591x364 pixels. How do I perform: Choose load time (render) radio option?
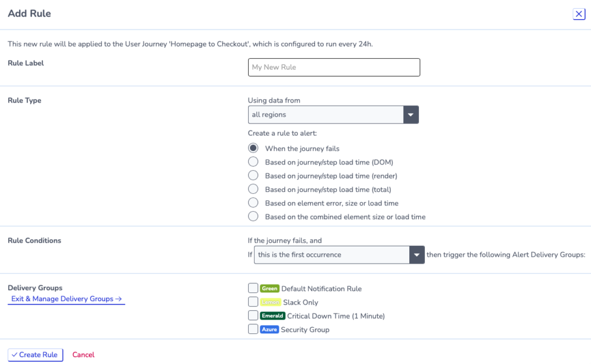point(253,175)
